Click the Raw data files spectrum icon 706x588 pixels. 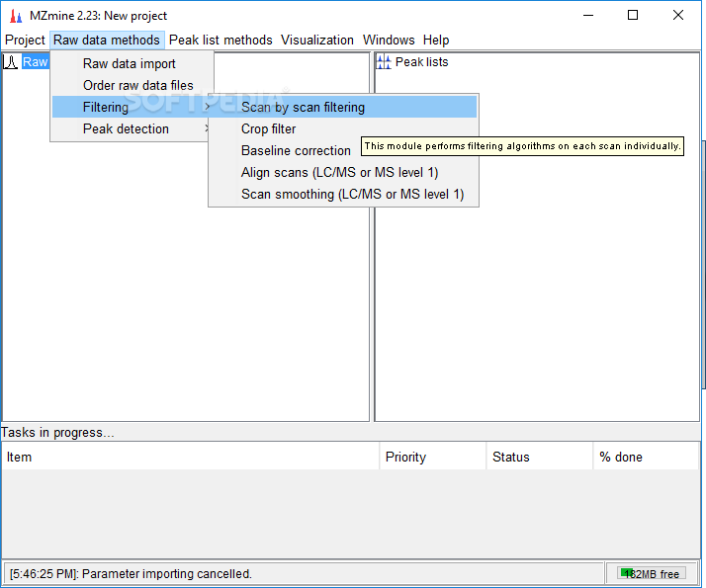click(x=10, y=62)
